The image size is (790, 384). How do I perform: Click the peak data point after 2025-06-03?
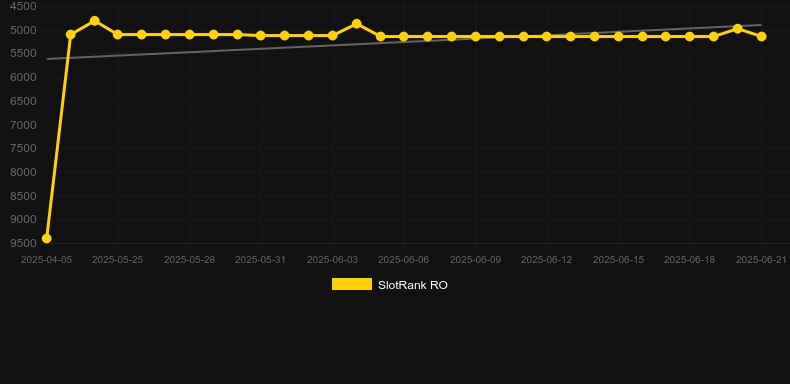pos(357,24)
